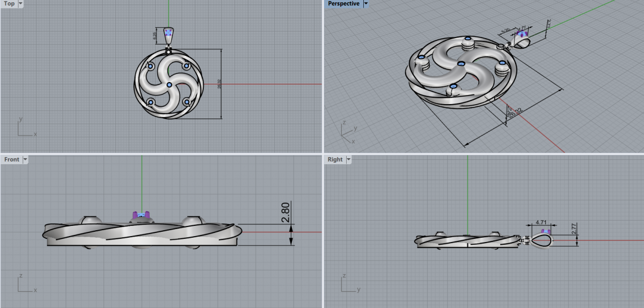Screen dimensions: 644x308
Task: Activate the Front viewport title
Action: point(11,159)
